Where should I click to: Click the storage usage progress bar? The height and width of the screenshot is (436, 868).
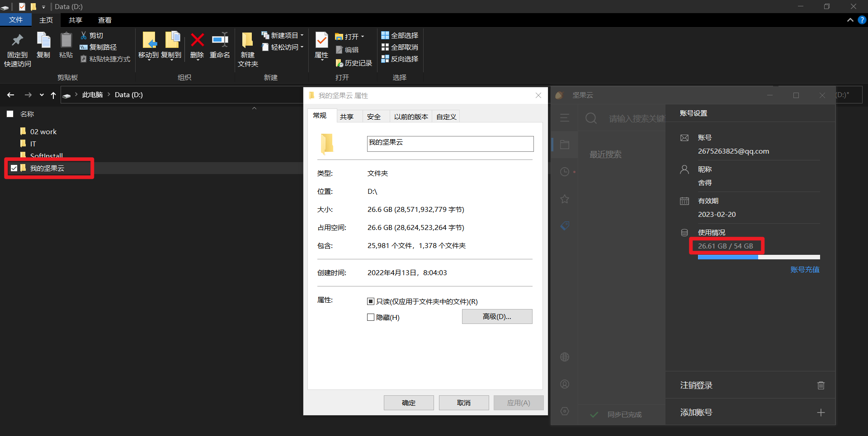click(759, 257)
